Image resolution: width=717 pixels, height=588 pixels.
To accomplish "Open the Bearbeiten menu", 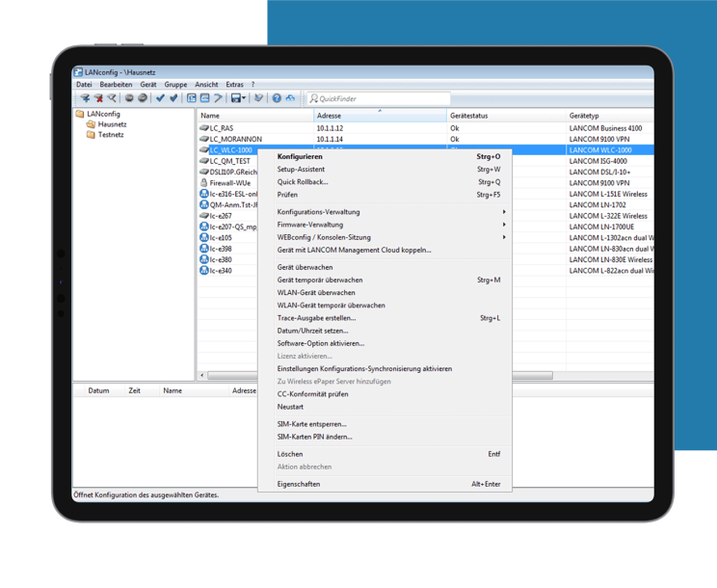I will click(x=117, y=85).
